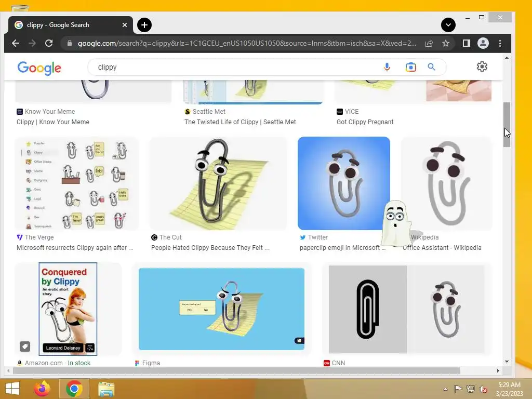Open Conquered by Clippy book cover thumbnail
Viewport: 532px width, 399px height.
click(68, 309)
